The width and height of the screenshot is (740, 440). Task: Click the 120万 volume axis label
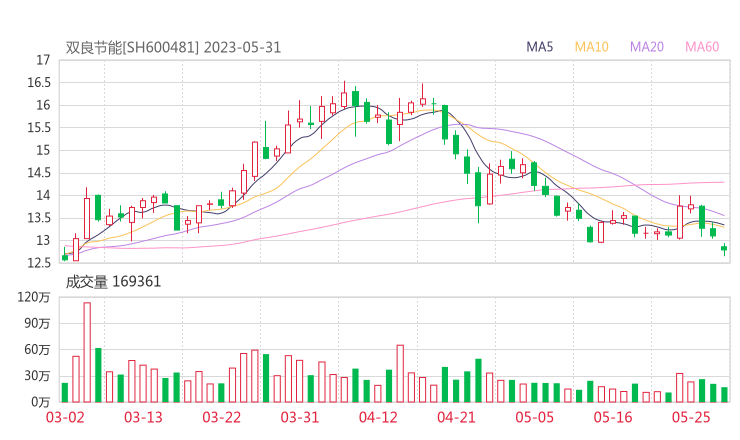pyautogui.click(x=34, y=297)
